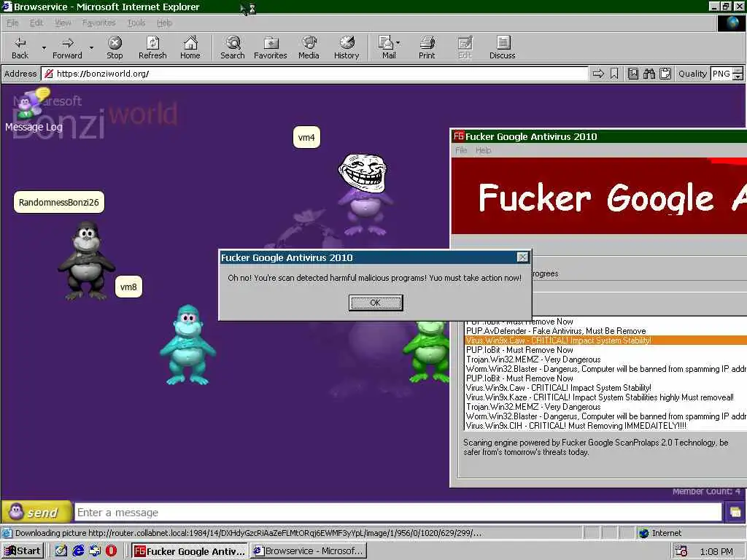The height and width of the screenshot is (560, 747).
Task: Click the send button in chat
Action: click(36, 513)
